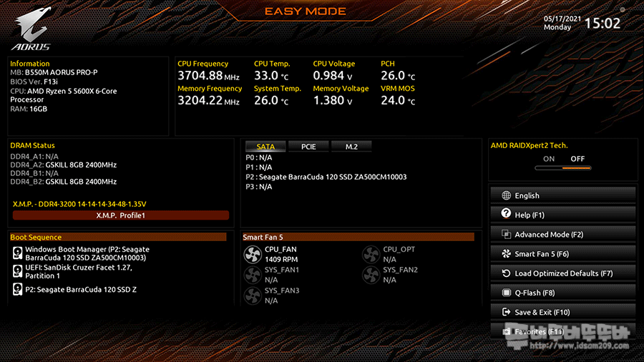644x362 pixels.
Task: Click the system clock 15:02
Action: 602,23
